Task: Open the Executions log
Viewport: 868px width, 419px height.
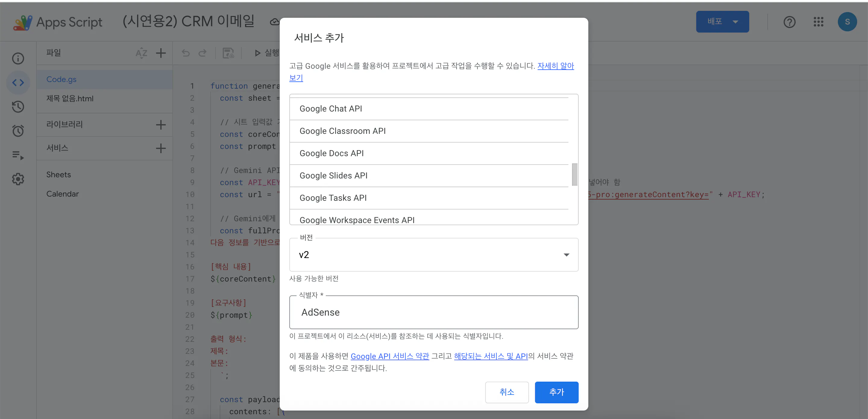Action: (18, 155)
